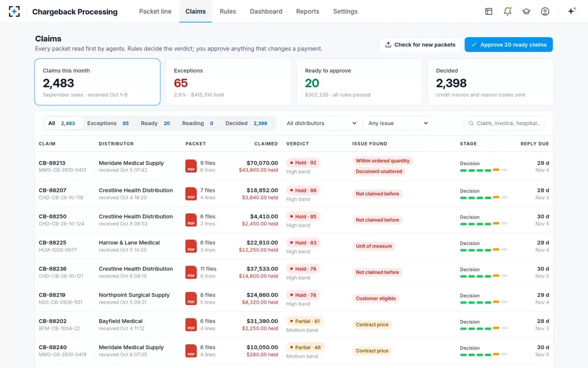The image size is (588, 368).
Task: Click the $37,533.00 claimed amount
Action: (x=262, y=269)
